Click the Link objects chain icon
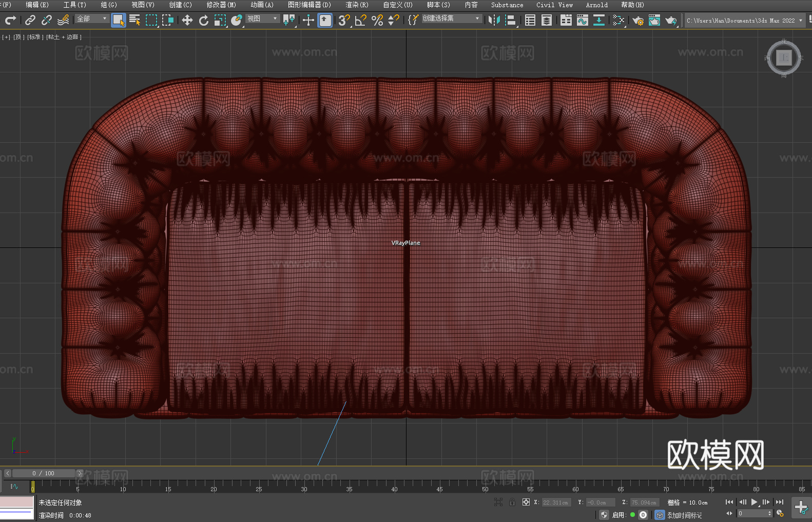Image resolution: width=812 pixels, height=522 pixels. [x=30, y=20]
